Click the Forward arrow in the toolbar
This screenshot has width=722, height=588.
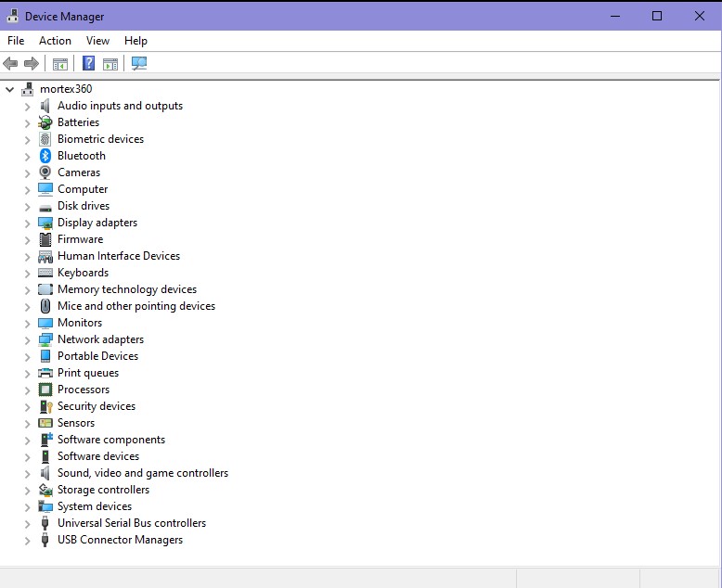[32, 64]
